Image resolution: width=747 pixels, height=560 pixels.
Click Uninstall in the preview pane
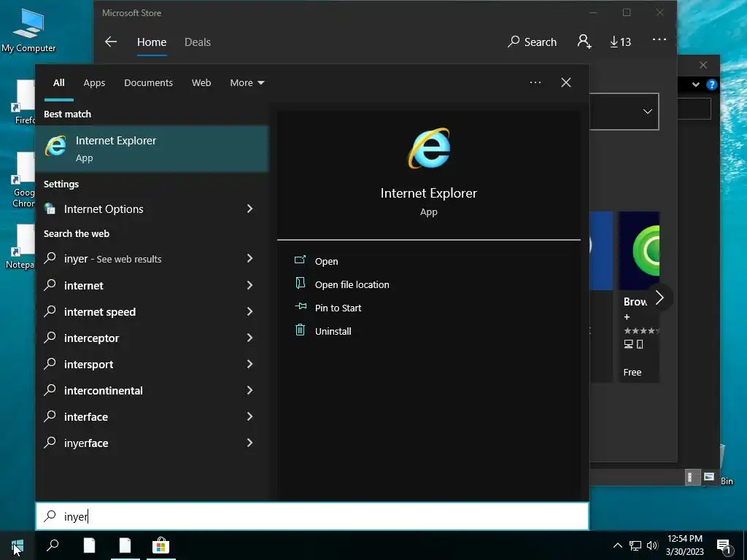click(333, 331)
